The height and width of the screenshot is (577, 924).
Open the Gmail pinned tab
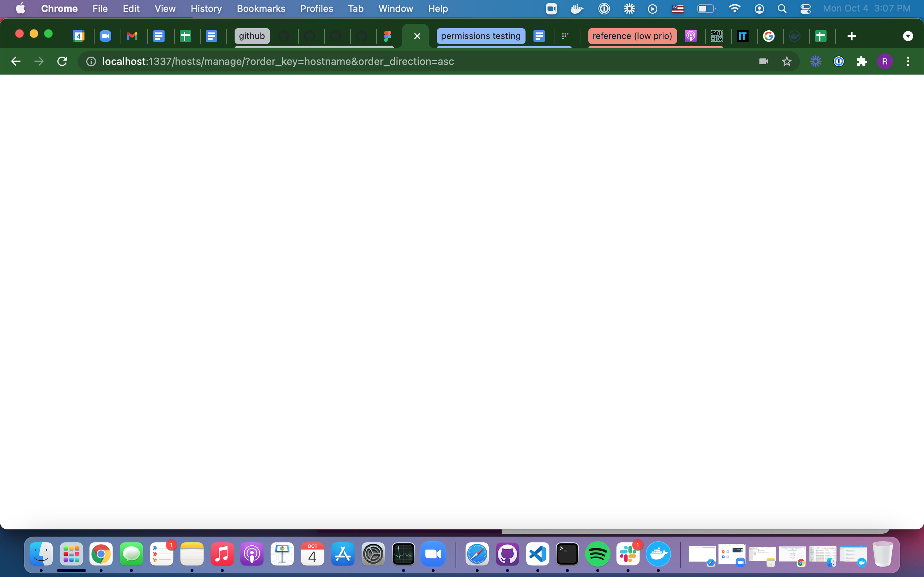132,36
